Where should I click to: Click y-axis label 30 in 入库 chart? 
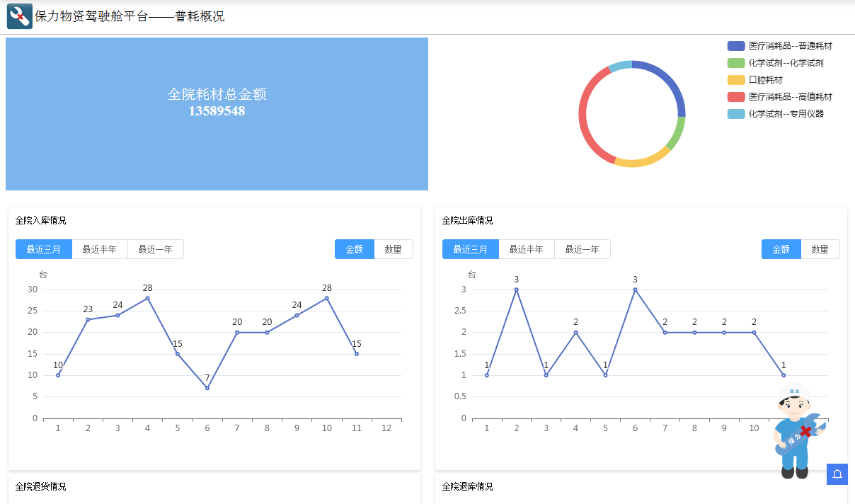coord(33,290)
